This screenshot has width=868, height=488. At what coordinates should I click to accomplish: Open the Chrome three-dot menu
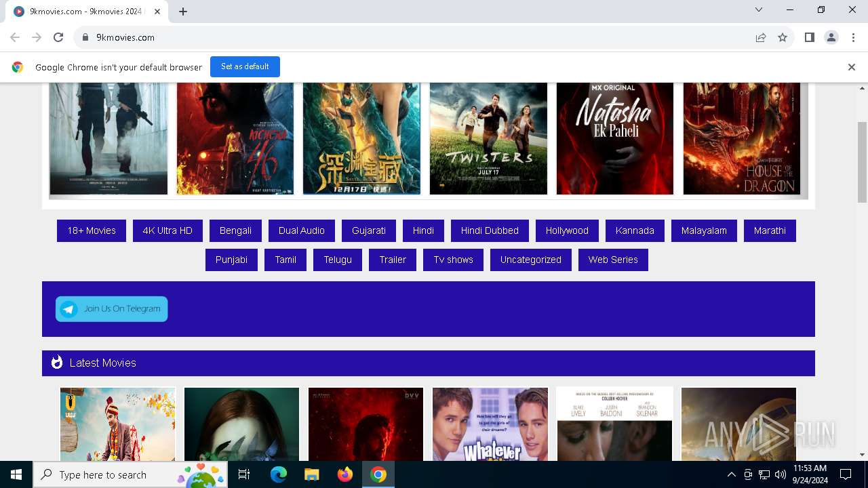coord(852,37)
